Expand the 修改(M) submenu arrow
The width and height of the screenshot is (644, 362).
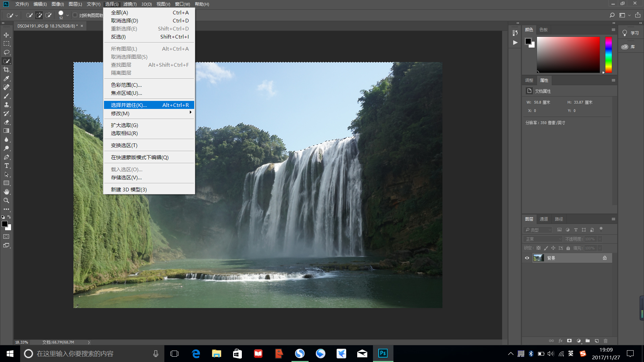pos(190,113)
